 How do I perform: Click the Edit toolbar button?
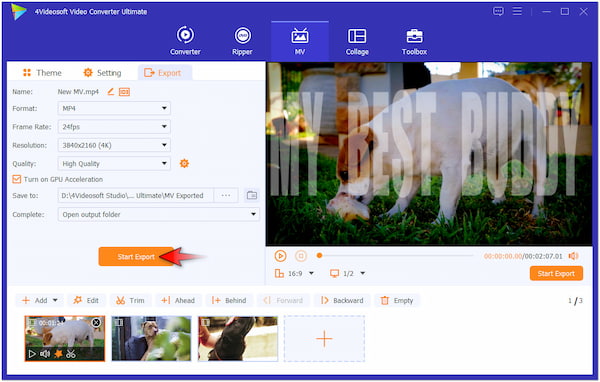click(x=86, y=300)
